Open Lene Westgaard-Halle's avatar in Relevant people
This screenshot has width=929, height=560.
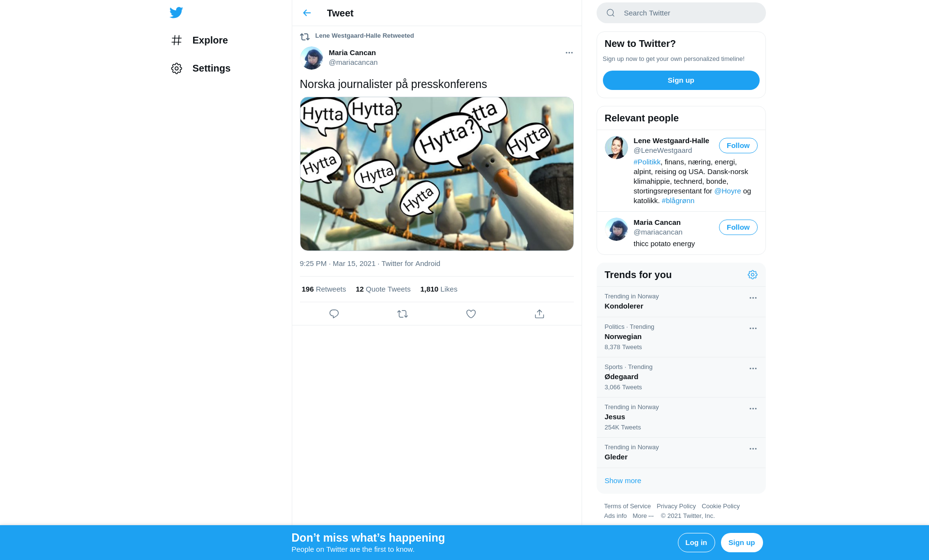tap(616, 147)
